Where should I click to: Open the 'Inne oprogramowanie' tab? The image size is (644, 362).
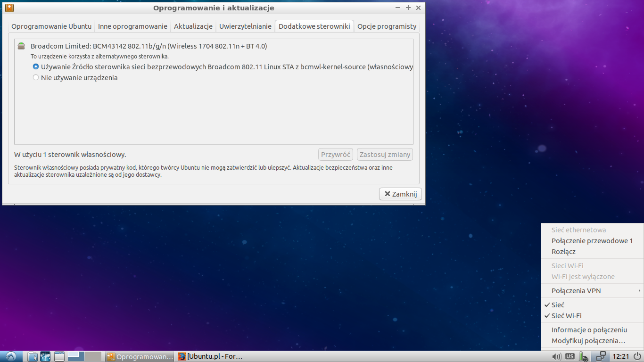(132, 26)
